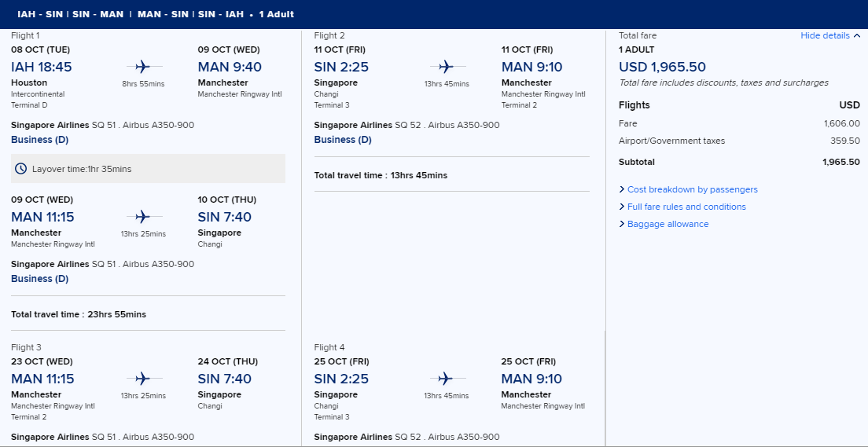Viewport: 868px width, 447px height.
Task: Click Business (D) link in Flight 2
Action: [x=343, y=139]
